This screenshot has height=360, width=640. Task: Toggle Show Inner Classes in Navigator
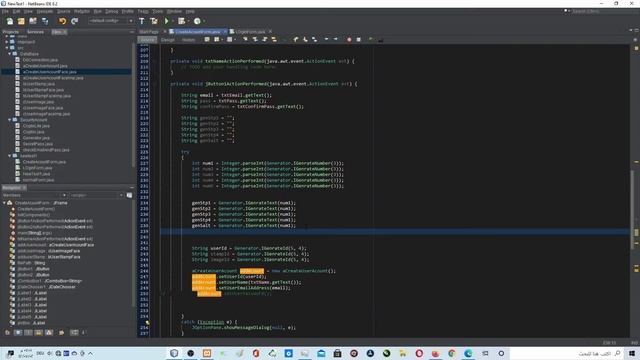(x=49, y=333)
